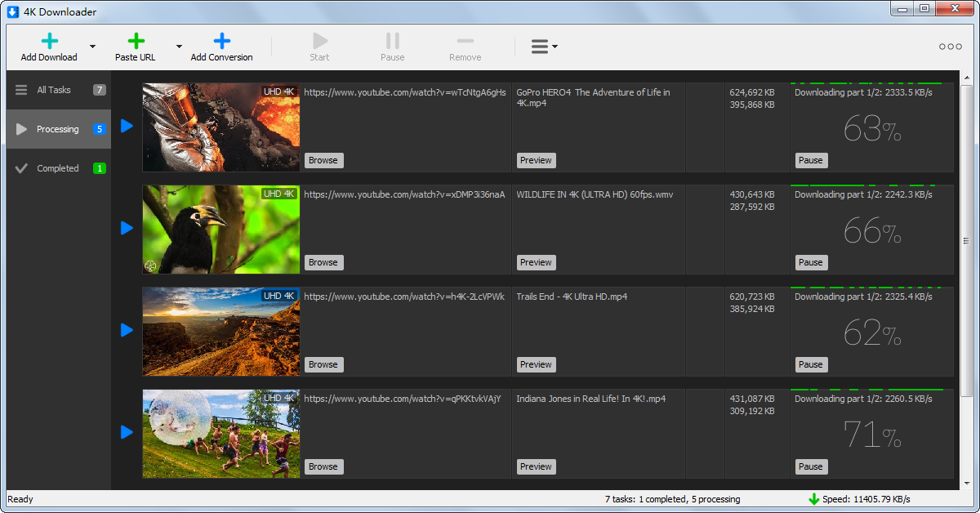Select the Processing sidebar tab
This screenshot has width=980, height=513.
pos(59,129)
